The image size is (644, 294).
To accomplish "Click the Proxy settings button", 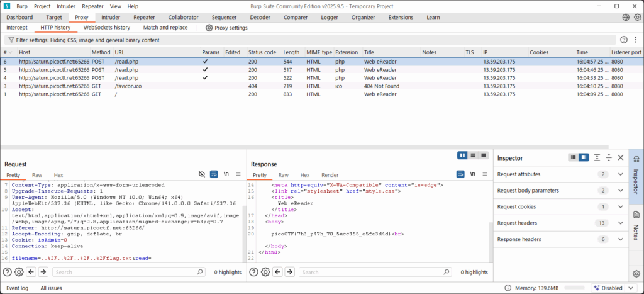I will click(226, 28).
